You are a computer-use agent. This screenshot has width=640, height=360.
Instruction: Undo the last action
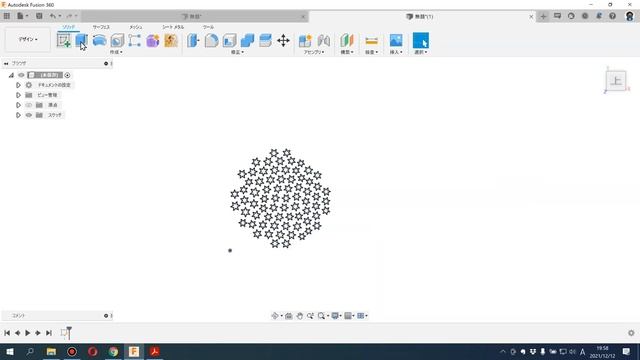53,16
